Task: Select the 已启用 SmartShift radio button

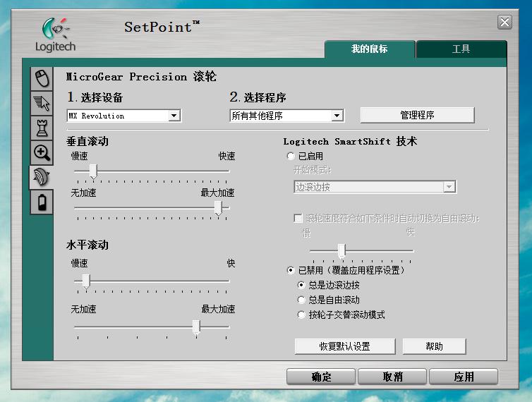Action: [291, 156]
